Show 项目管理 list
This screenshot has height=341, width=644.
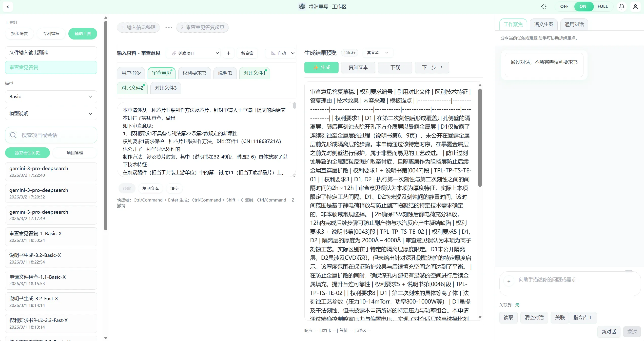[x=75, y=153]
